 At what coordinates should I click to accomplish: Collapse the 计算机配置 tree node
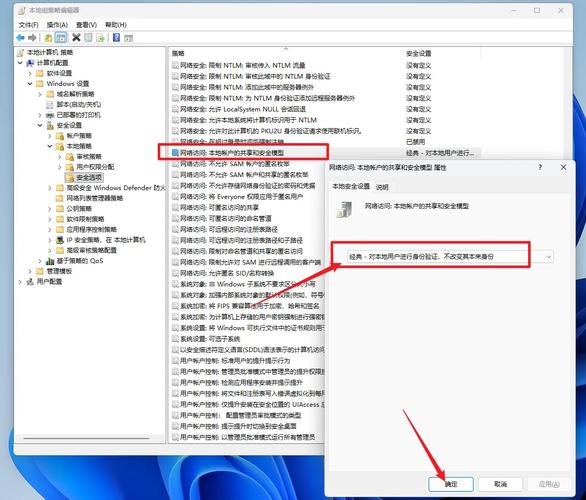click(x=20, y=63)
